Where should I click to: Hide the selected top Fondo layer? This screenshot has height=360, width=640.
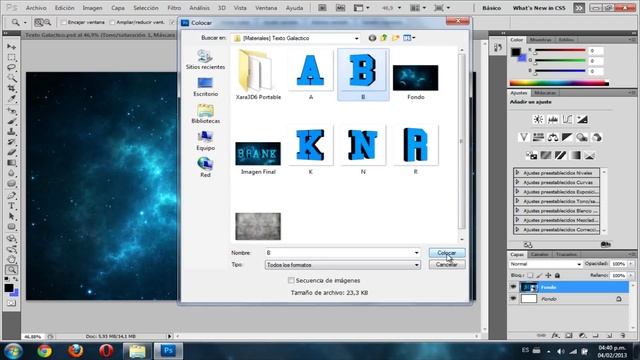tap(513, 287)
